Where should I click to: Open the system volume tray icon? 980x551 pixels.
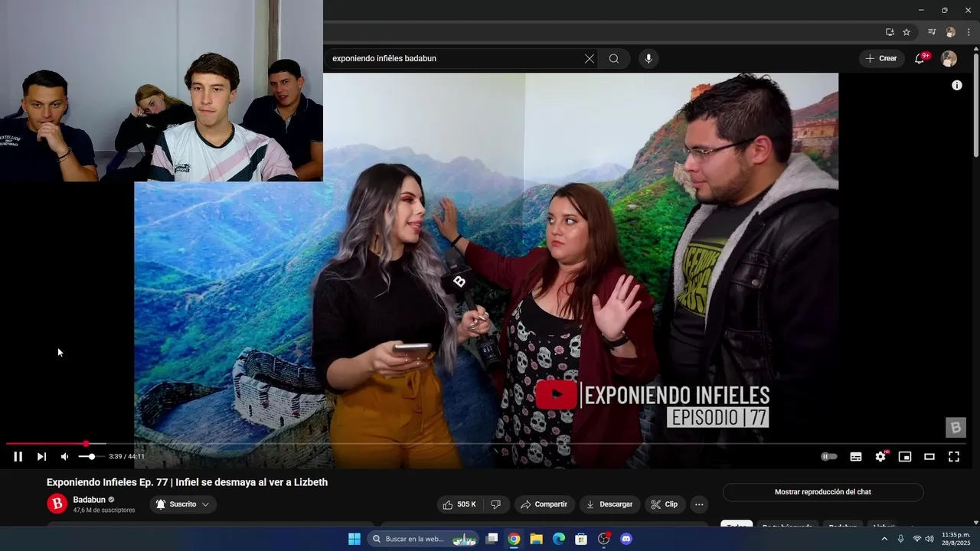pos(929,539)
